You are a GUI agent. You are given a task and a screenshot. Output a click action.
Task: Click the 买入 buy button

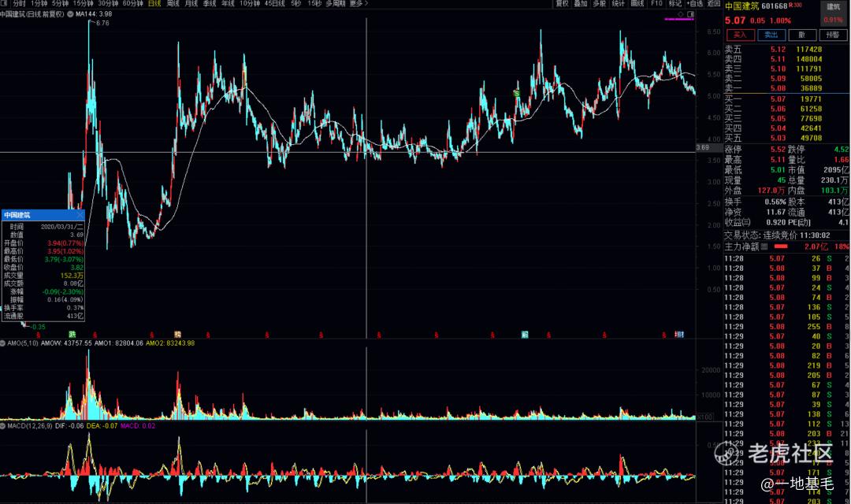tap(740, 35)
